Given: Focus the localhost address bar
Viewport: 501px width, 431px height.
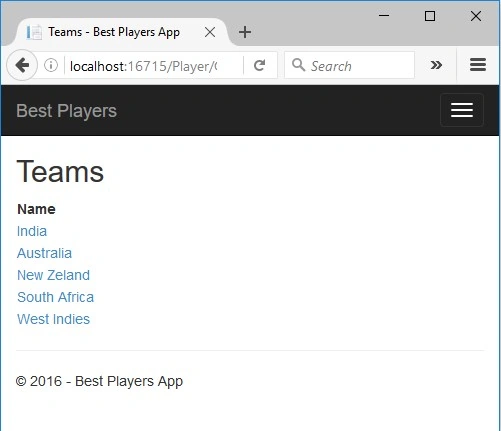Looking at the screenshot, I should 143,66.
